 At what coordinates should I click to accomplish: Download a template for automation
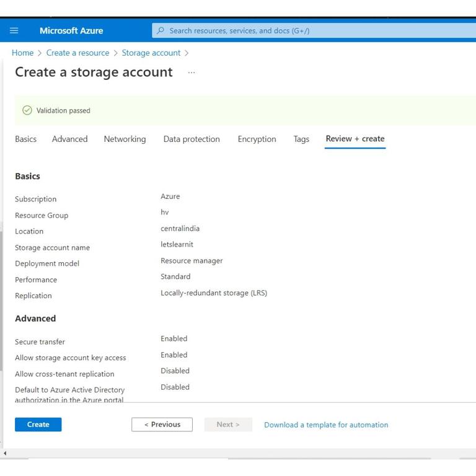coord(326,425)
